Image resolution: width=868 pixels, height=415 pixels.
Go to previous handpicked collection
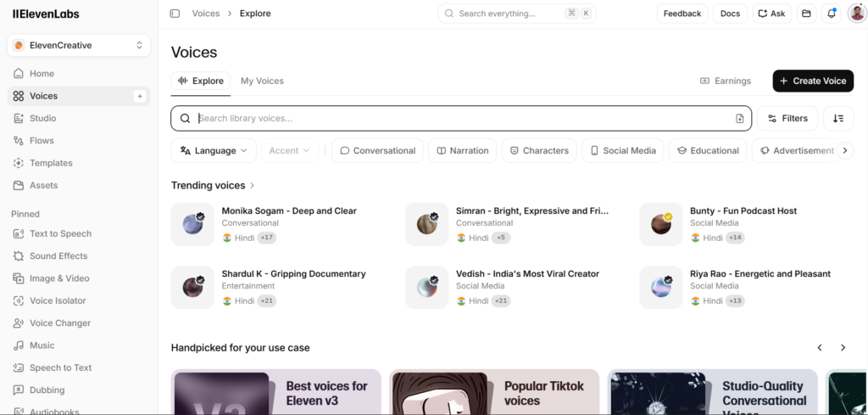[820, 348]
